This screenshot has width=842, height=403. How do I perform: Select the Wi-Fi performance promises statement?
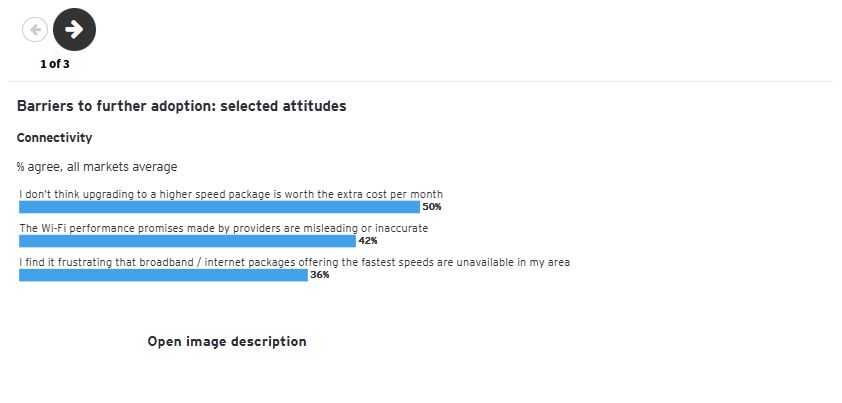pos(224,228)
